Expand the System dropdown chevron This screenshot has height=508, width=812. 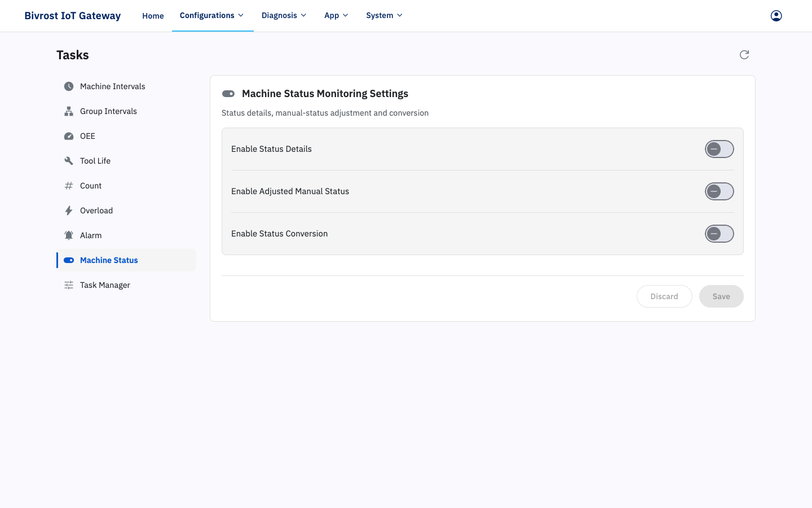(400, 15)
